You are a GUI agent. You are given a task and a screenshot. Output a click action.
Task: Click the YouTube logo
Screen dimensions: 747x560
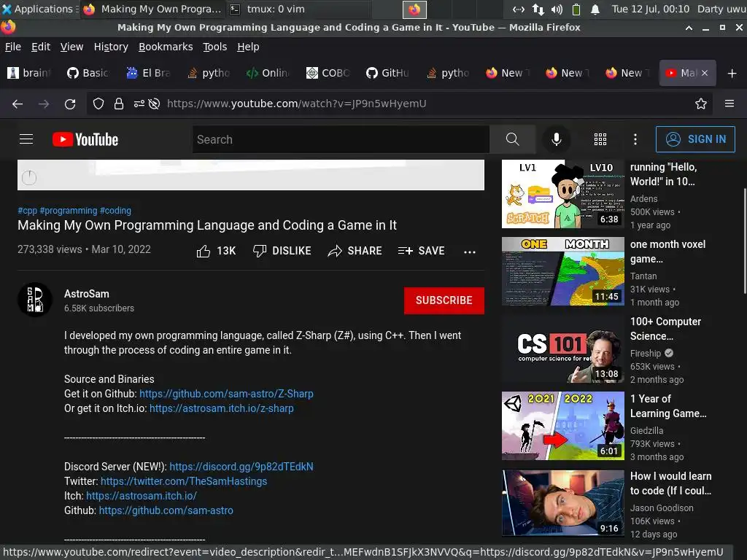click(85, 139)
